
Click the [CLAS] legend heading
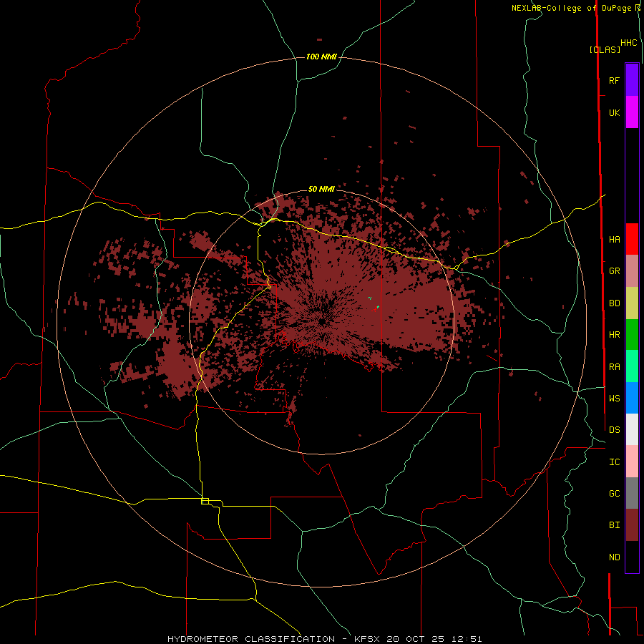point(605,49)
